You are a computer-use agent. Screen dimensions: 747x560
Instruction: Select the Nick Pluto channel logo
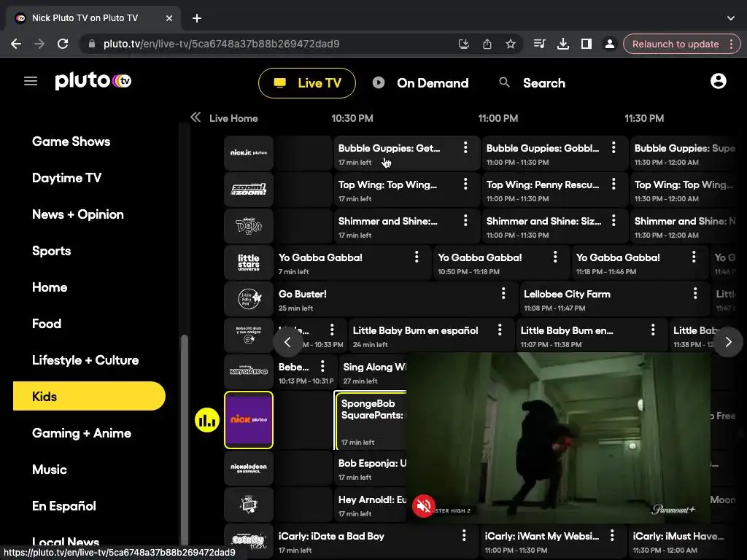(249, 420)
